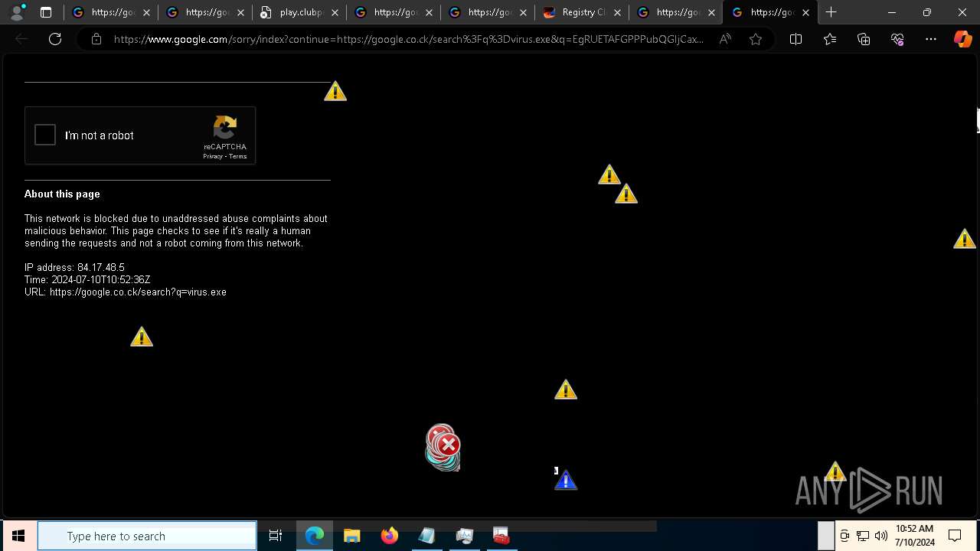Open Task View on taskbar
This screenshot has width=980, height=551.
276,536
